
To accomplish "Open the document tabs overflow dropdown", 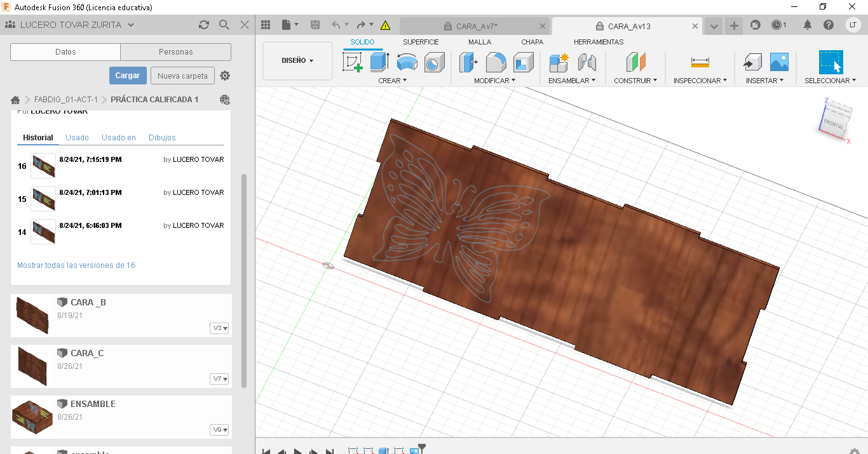I will 714,26.
